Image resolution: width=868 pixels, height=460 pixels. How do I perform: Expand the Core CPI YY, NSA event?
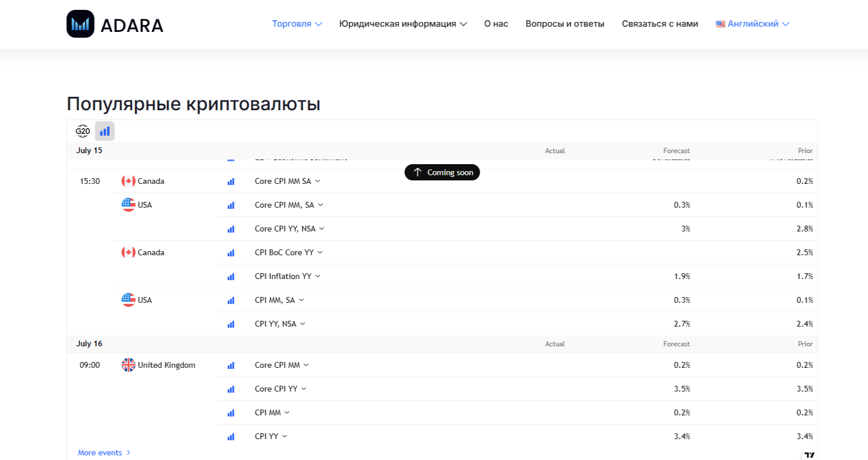click(x=289, y=229)
